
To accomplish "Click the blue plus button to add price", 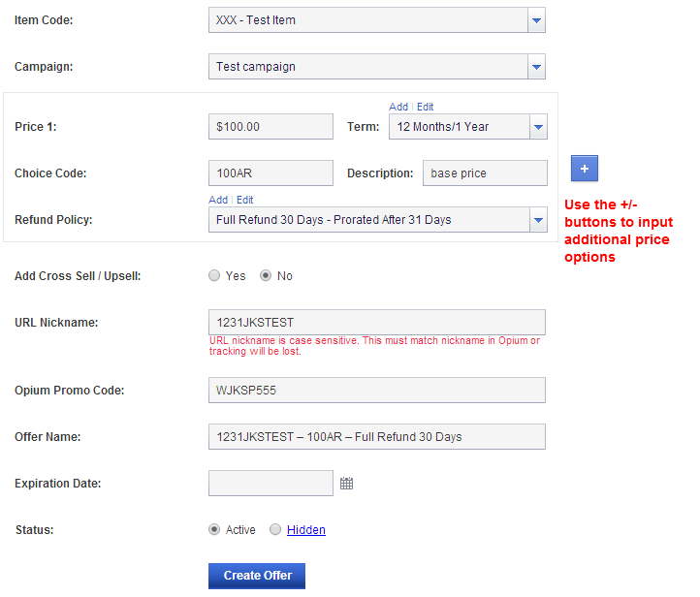I will coord(584,169).
